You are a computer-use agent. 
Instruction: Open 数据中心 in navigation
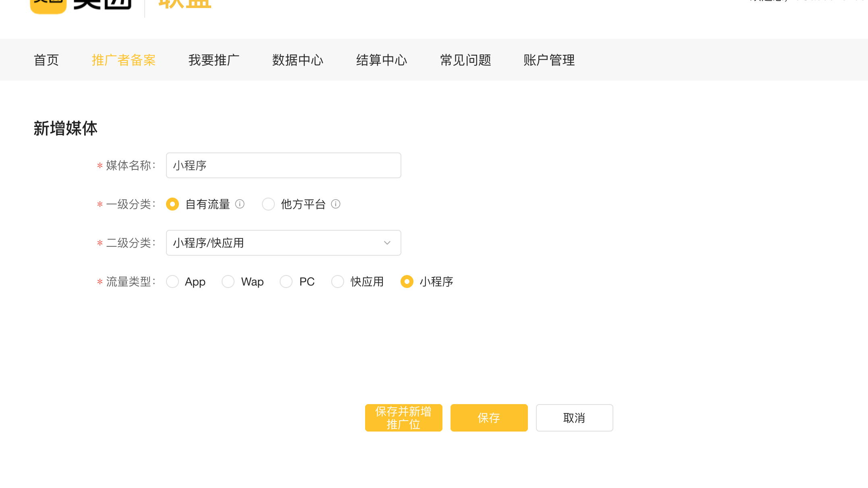[x=298, y=60]
